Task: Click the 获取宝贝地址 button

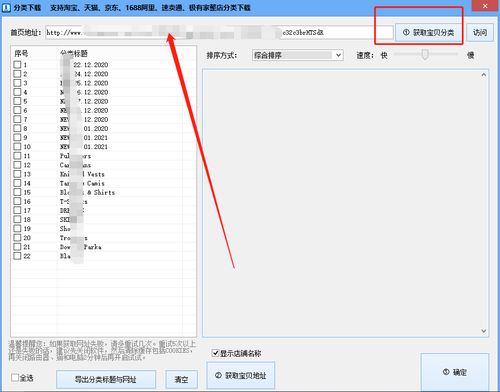Action: pyautogui.click(x=241, y=375)
